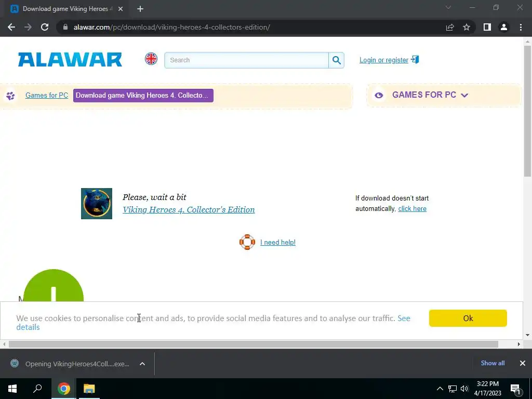Open the Windows Start menu
Image resolution: width=532 pixels, height=399 pixels.
(x=12, y=389)
